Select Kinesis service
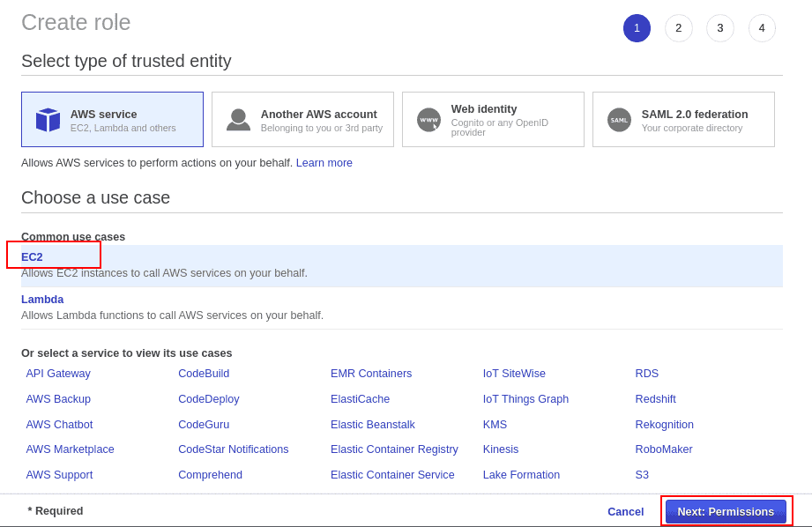The image size is (812, 527). click(501, 449)
